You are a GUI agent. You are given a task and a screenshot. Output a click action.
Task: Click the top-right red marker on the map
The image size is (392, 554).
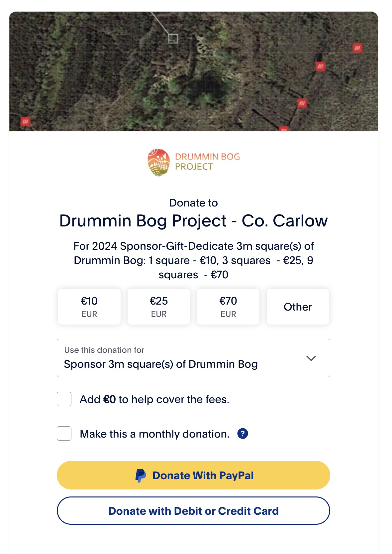click(x=357, y=48)
